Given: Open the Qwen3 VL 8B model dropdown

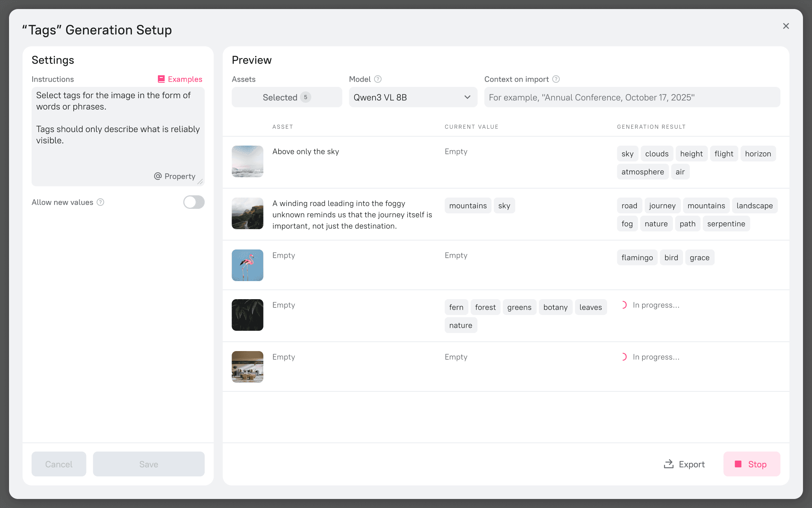Looking at the screenshot, I should click(x=413, y=97).
